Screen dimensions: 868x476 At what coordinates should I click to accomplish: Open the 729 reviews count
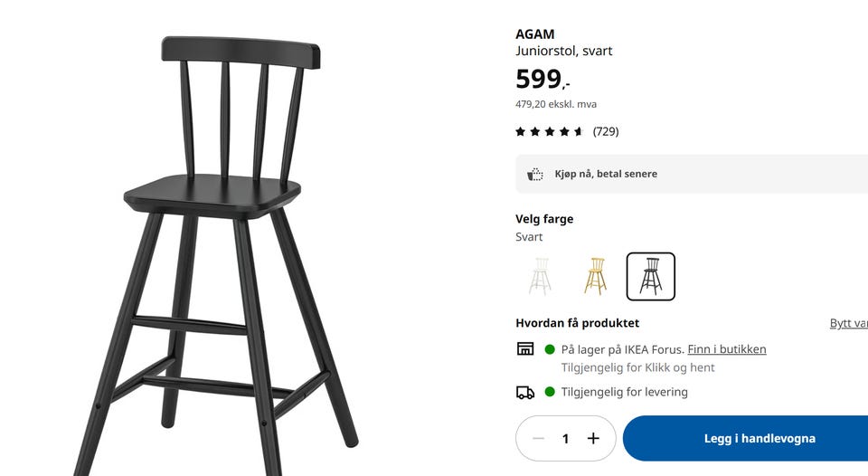pyautogui.click(x=606, y=131)
